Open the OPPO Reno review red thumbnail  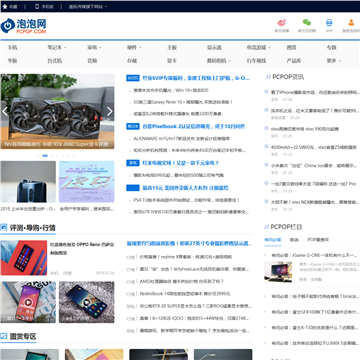pos(24,258)
